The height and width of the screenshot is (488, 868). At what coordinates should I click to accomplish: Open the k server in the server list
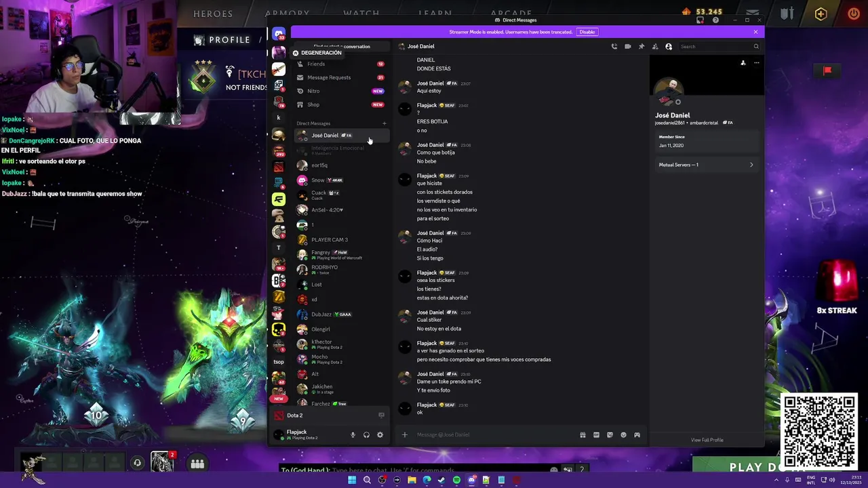[279, 117]
